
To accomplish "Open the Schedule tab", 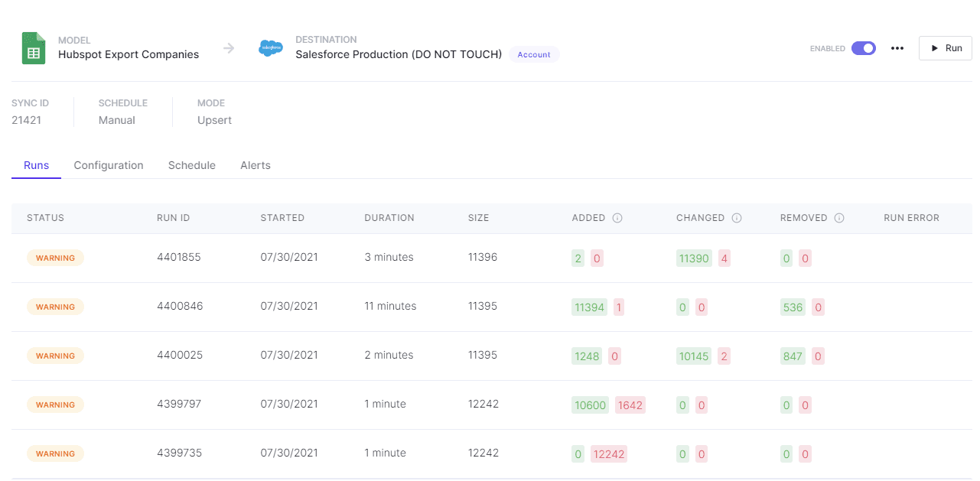I will click(192, 165).
